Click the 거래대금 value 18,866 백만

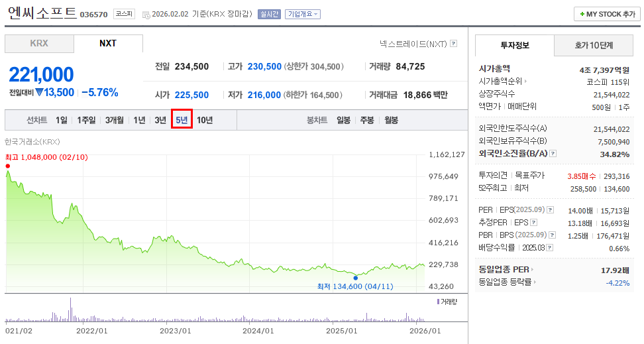tap(425, 95)
